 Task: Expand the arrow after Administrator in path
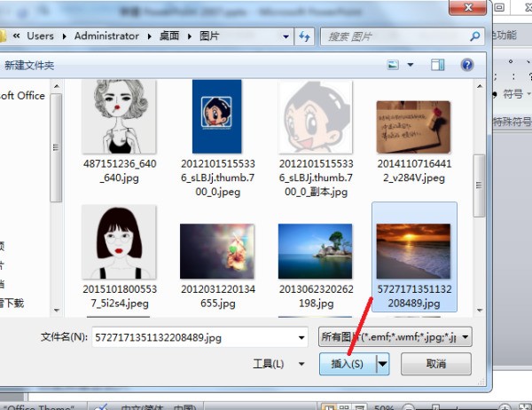(149, 36)
